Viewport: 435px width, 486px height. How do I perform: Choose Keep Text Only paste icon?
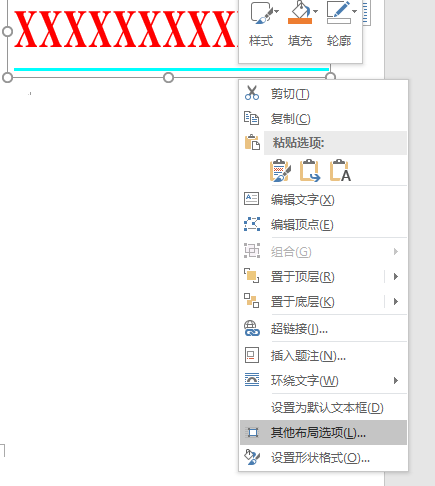point(340,171)
